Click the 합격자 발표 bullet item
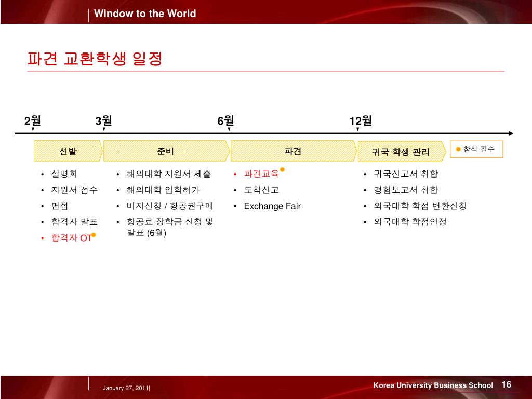532x399 pixels. click(74, 222)
